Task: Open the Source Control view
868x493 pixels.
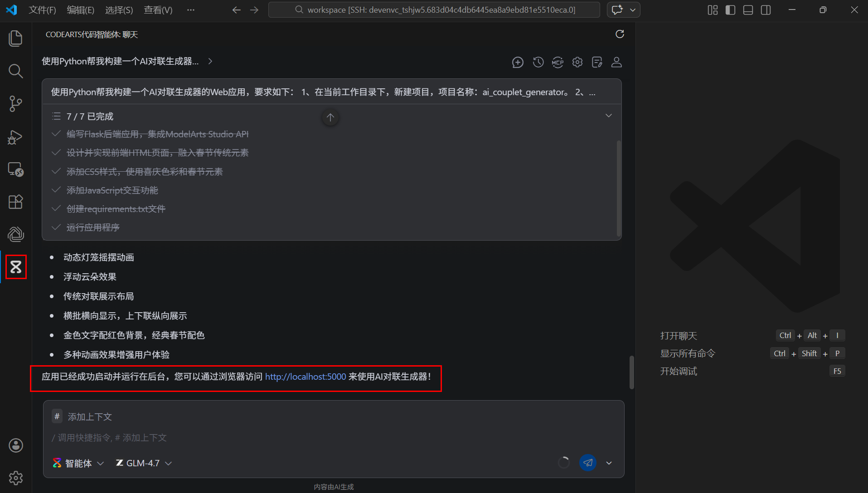Action: 16,104
